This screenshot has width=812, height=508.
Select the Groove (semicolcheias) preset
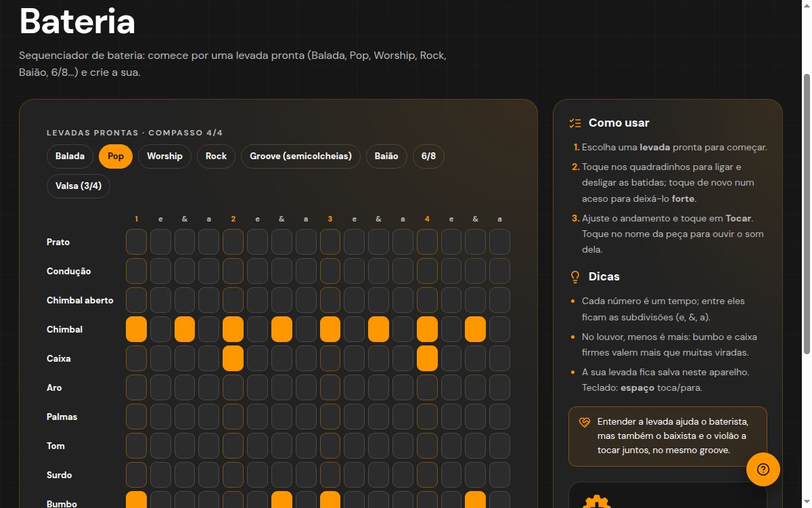pos(300,156)
